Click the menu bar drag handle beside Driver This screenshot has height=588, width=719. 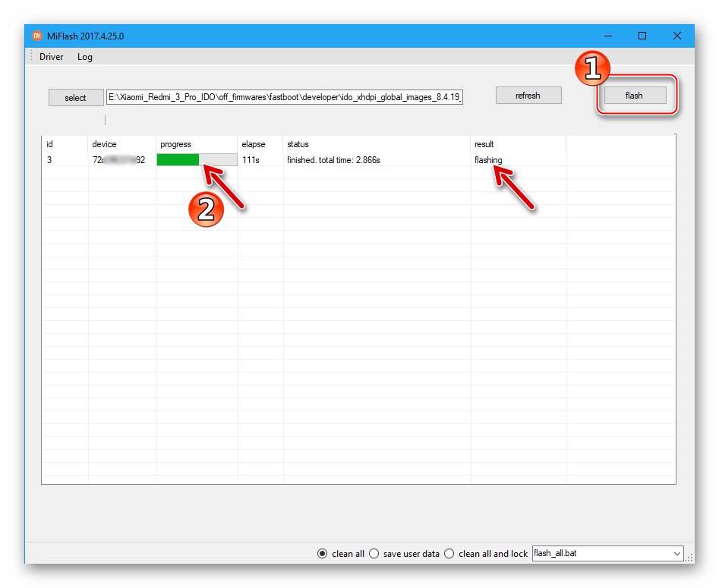[31, 56]
